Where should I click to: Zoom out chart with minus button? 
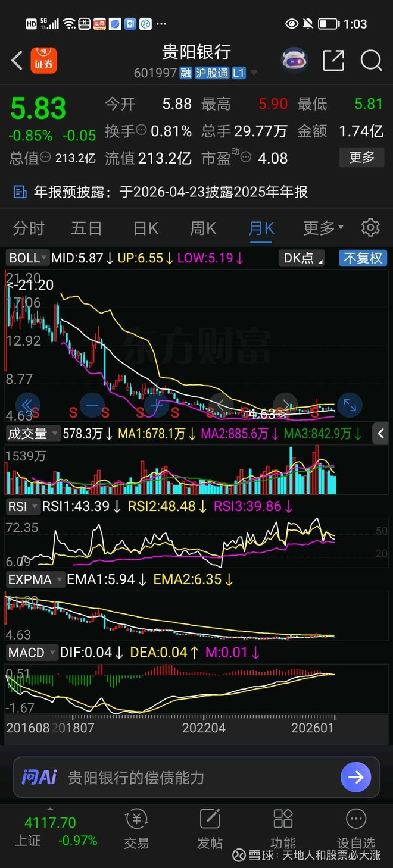(92, 405)
